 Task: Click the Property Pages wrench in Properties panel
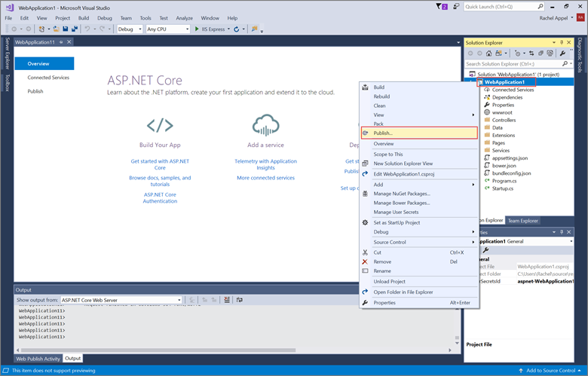485,250
